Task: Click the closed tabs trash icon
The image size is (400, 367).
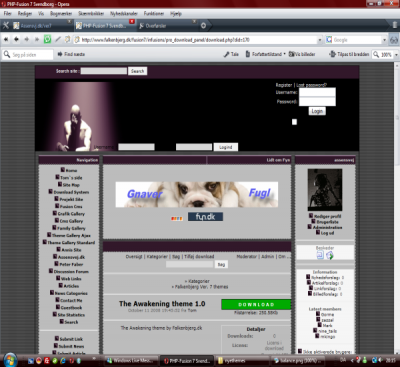Action: [x=395, y=25]
